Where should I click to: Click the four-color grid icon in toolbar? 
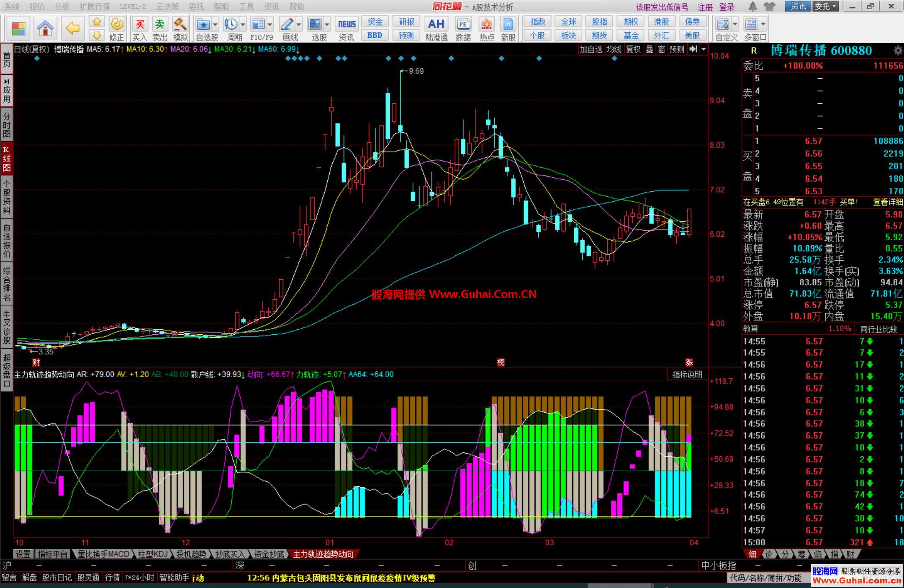(x=19, y=28)
